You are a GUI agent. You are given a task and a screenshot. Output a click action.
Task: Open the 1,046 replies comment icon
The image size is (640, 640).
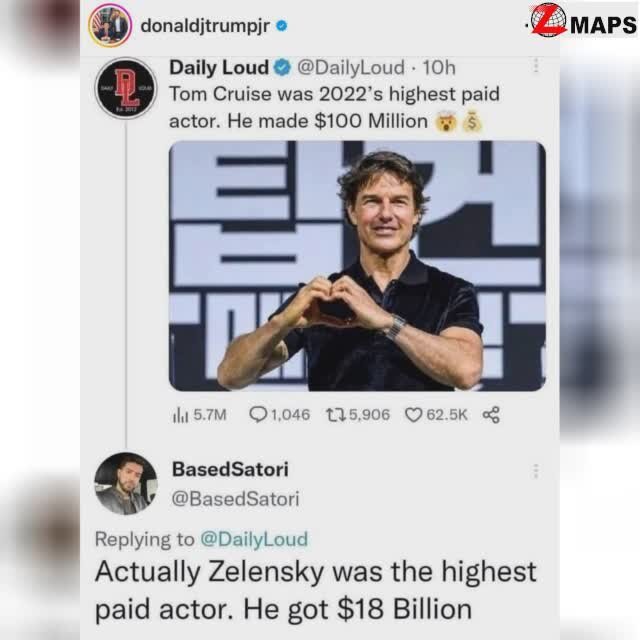tap(258, 414)
